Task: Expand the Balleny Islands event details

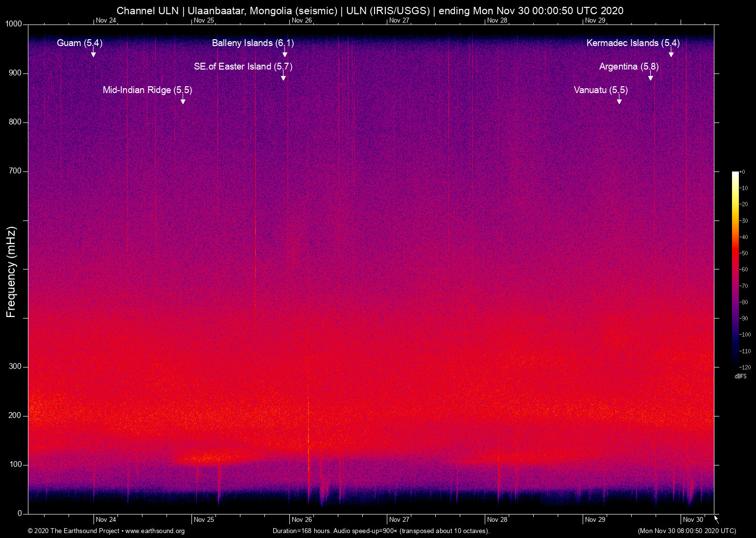Action: pyautogui.click(x=253, y=43)
